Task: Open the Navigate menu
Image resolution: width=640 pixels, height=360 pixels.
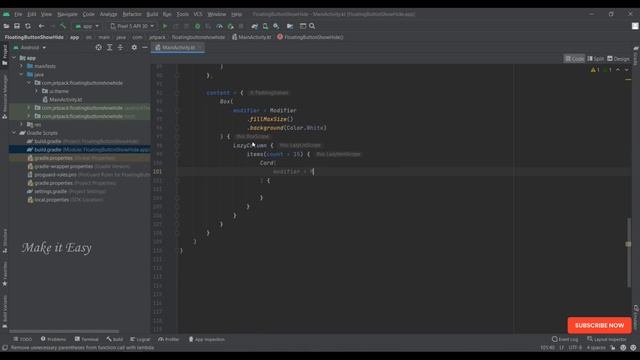Action: coord(67,14)
